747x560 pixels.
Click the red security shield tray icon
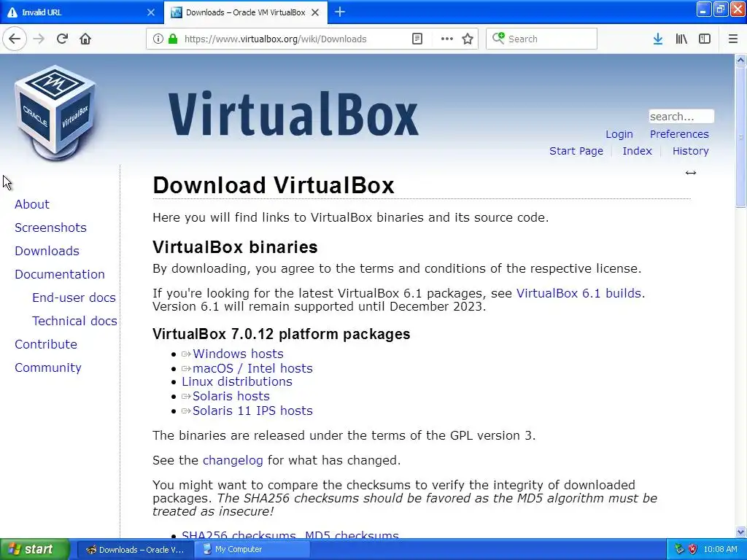tap(693, 550)
